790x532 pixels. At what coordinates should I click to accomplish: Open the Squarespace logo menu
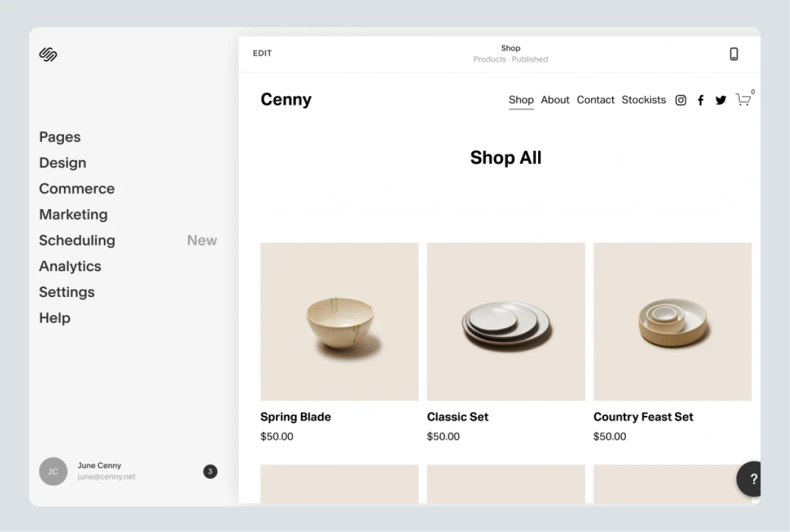(x=48, y=56)
